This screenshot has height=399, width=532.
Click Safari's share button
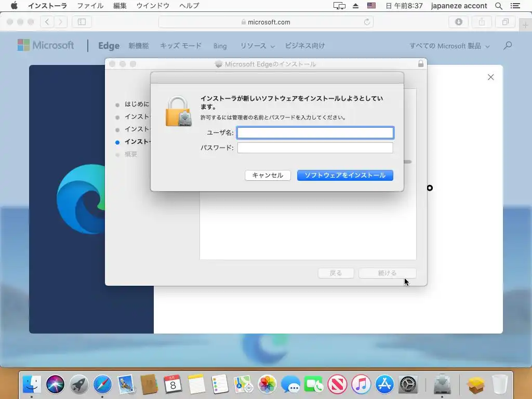coord(482,22)
